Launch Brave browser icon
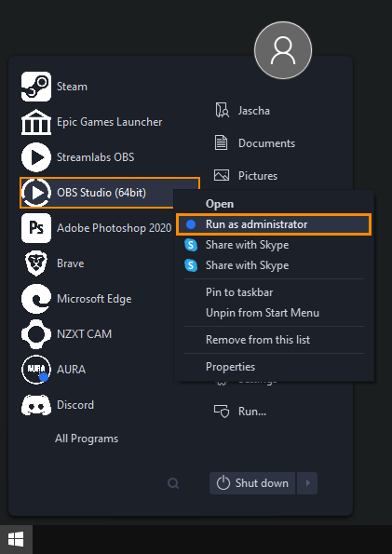 (x=36, y=263)
